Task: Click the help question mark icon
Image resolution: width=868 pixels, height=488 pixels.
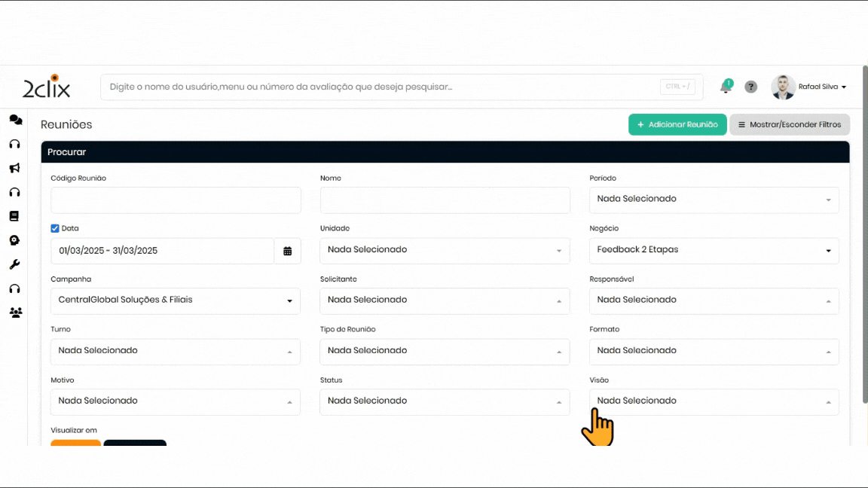Action: pyautogui.click(x=750, y=87)
